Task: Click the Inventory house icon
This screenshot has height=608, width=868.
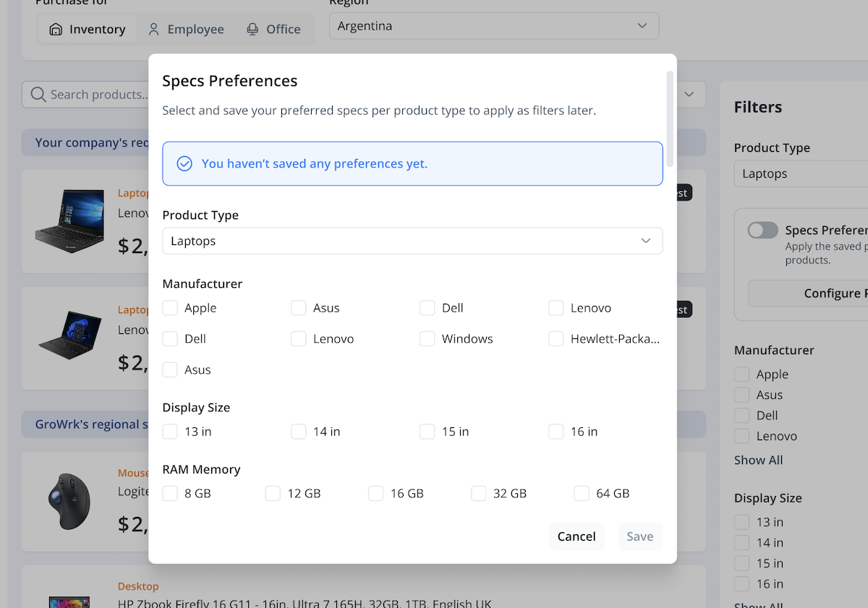Action: click(x=56, y=30)
